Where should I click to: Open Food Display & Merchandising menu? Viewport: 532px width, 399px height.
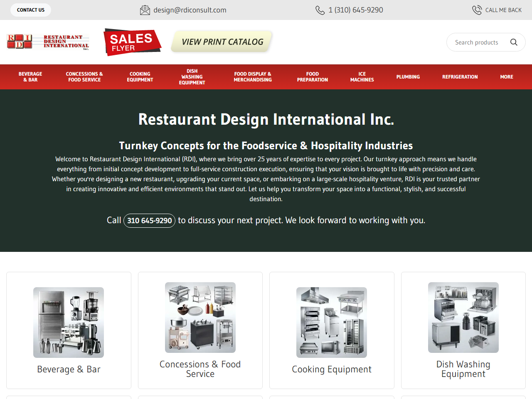coord(253,77)
